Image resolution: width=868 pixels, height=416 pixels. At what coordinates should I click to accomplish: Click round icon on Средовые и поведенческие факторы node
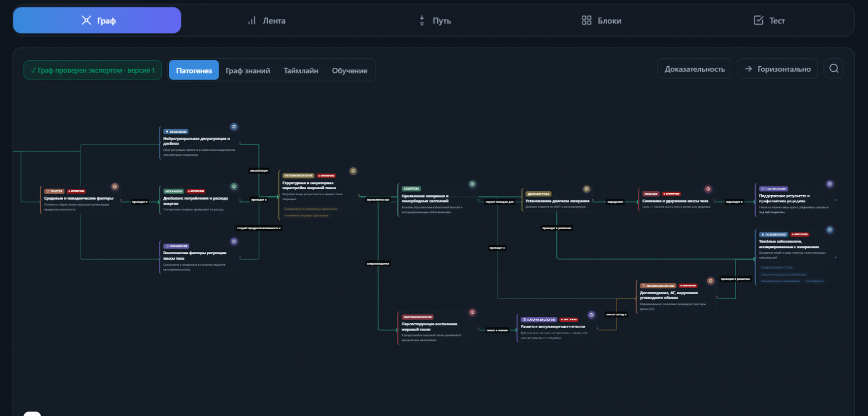click(115, 187)
